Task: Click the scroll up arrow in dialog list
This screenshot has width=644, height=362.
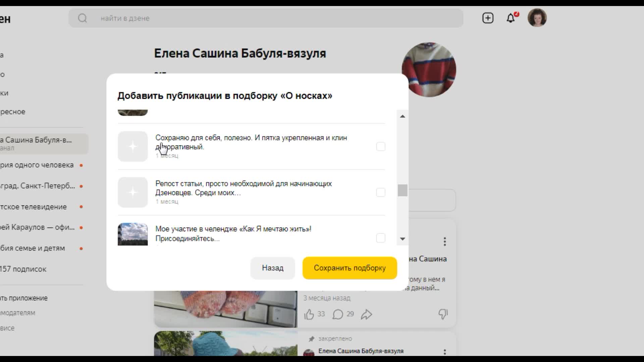Action: coord(402,116)
